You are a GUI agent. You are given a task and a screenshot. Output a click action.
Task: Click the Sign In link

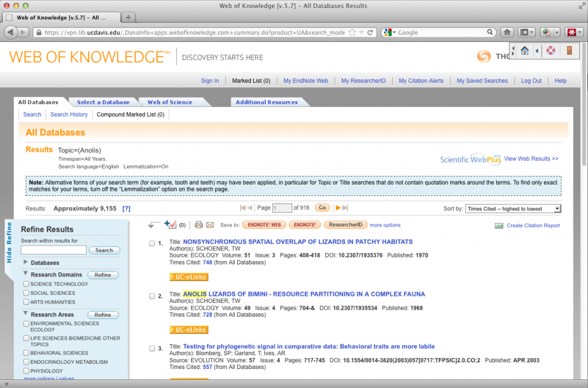point(210,80)
